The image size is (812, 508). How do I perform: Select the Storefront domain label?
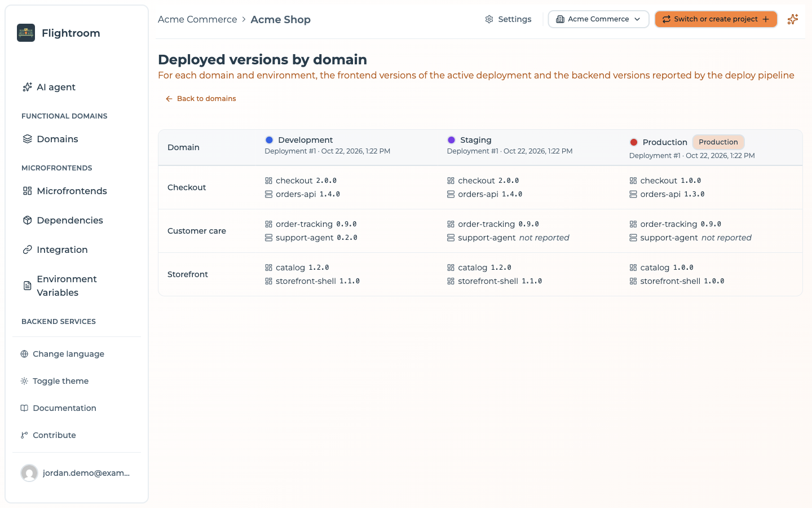point(188,274)
